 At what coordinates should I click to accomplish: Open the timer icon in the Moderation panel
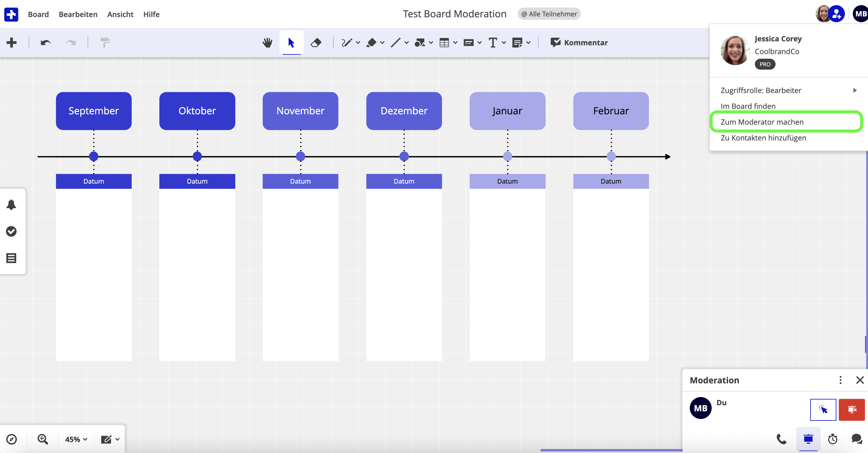pyautogui.click(x=833, y=439)
